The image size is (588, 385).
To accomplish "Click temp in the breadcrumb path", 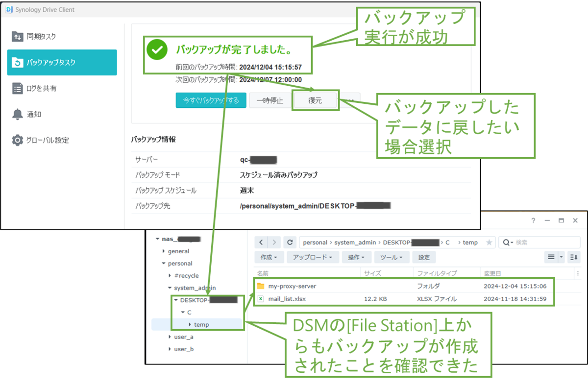I will [470, 242].
